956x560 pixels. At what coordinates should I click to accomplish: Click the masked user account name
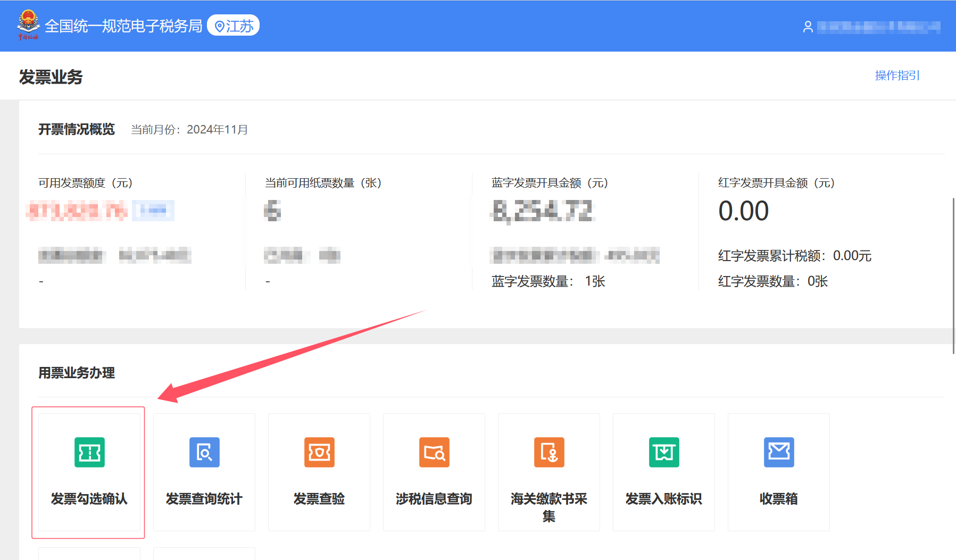(x=878, y=27)
